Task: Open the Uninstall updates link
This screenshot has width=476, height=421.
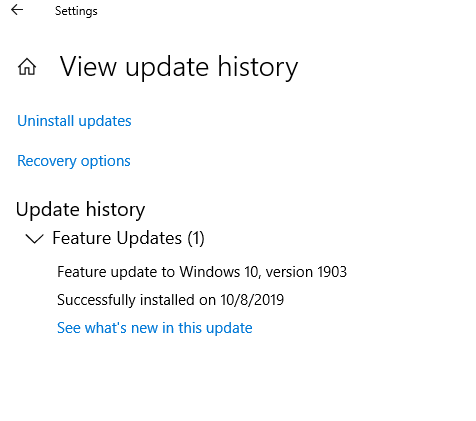Action: tap(74, 121)
